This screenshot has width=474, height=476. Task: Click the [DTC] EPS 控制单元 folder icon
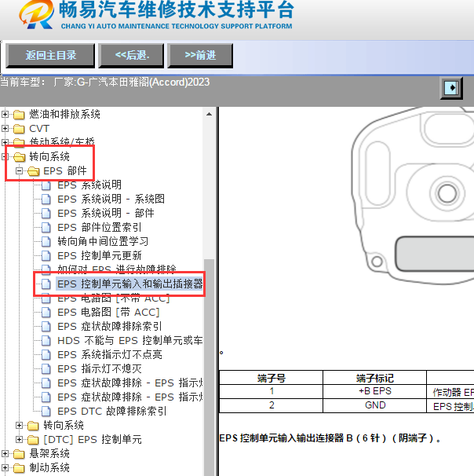[33, 440]
